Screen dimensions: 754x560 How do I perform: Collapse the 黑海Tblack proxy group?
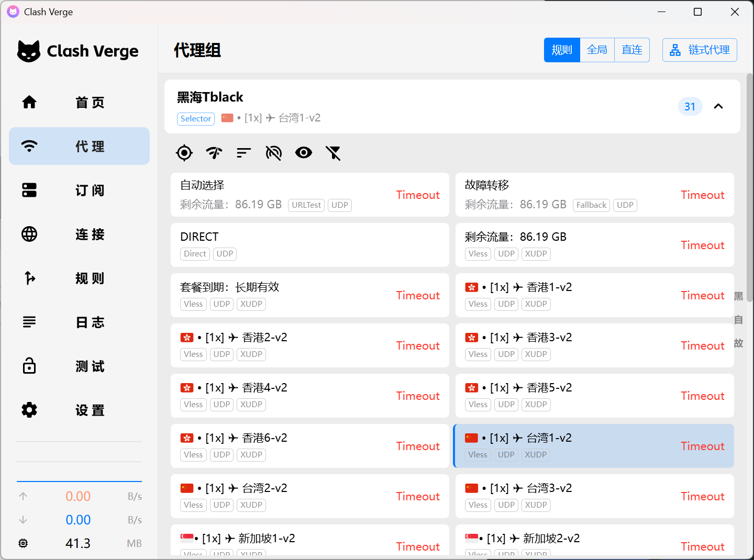click(718, 106)
